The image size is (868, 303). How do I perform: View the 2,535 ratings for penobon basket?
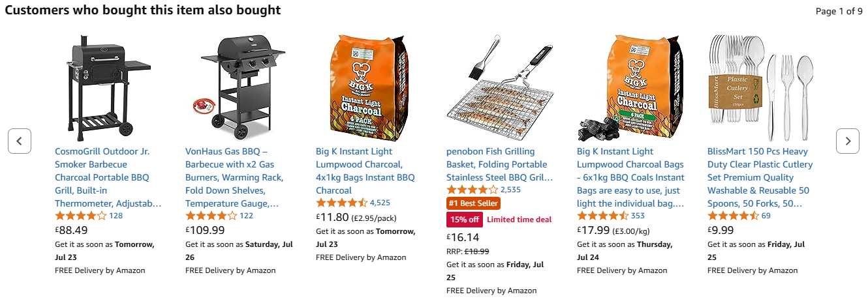click(510, 190)
